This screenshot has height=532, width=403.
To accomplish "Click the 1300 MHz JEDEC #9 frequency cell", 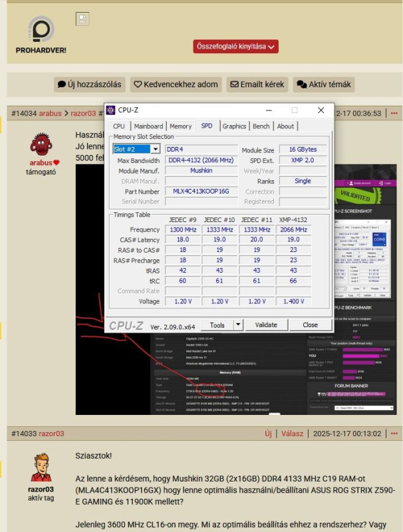I will coord(183,229).
